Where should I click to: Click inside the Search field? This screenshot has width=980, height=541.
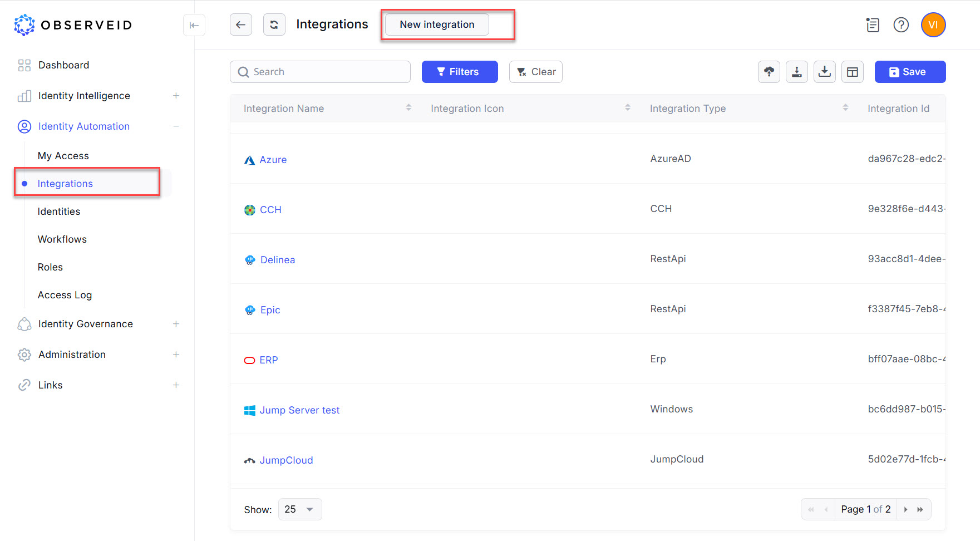click(320, 71)
